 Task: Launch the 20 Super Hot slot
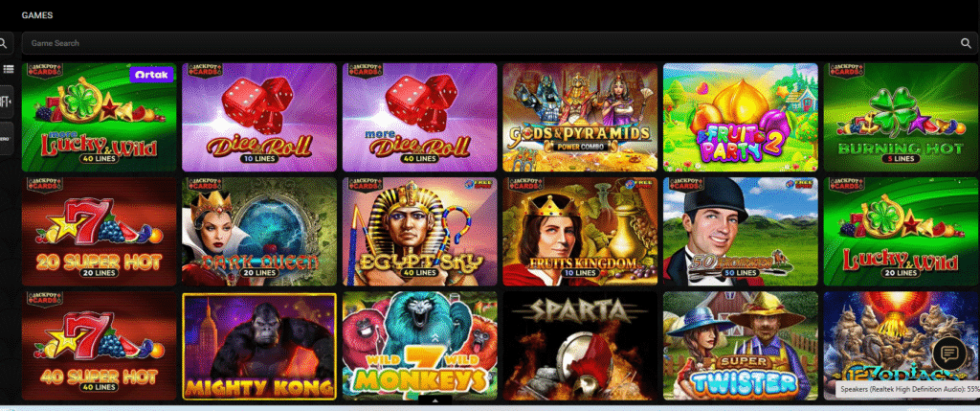(x=100, y=232)
